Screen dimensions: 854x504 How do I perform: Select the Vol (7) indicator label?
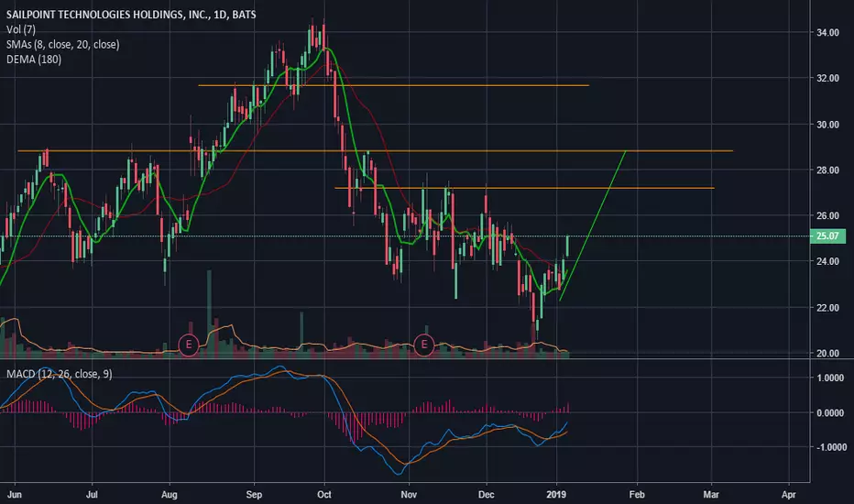(21, 29)
